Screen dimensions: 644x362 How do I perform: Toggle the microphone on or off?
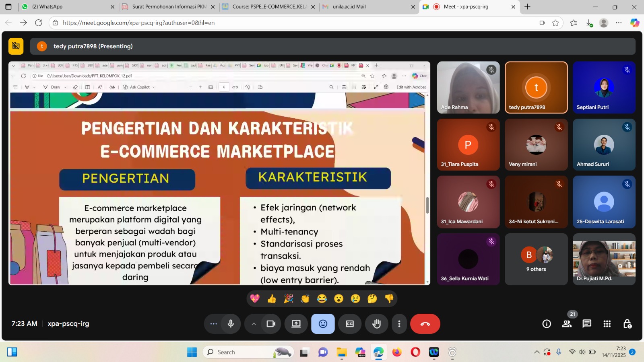(x=231, y=324)
